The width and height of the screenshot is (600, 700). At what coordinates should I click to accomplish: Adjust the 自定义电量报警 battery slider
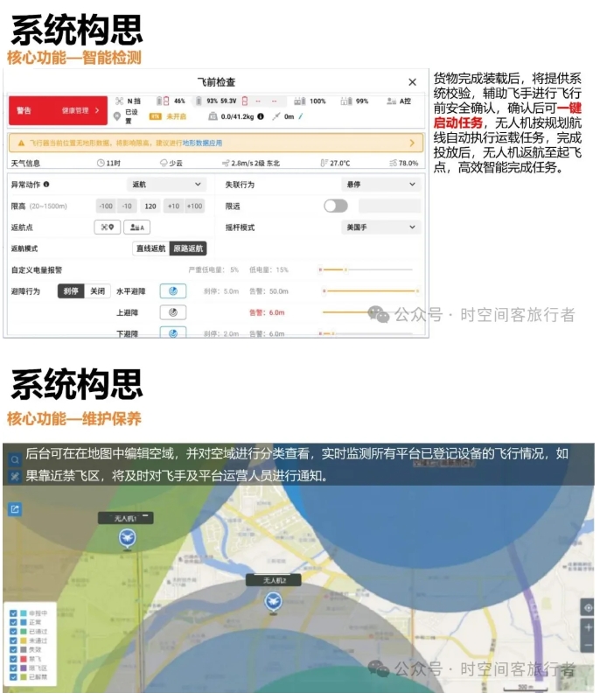click(366, 269)
